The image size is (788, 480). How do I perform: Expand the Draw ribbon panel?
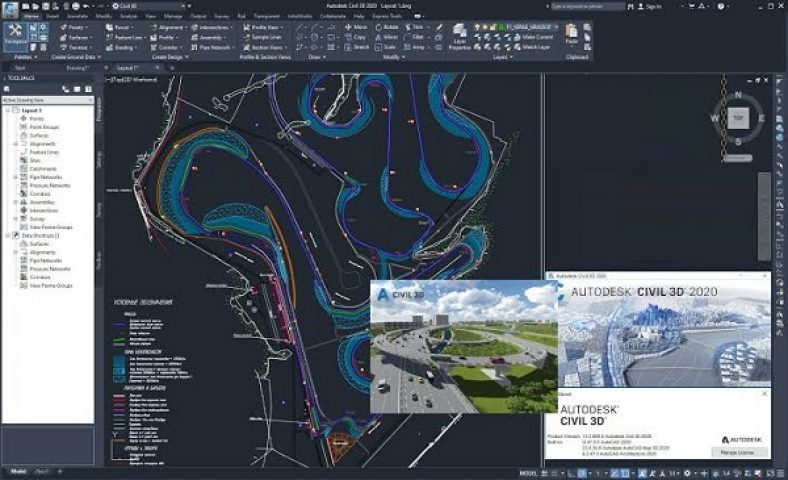pyautogui.click(x=317, y=57)
